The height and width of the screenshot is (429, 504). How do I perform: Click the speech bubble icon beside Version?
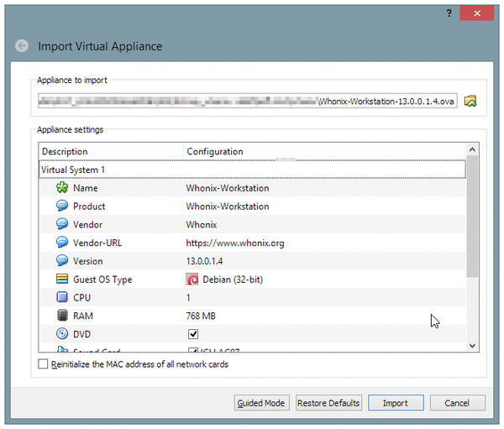[62, 260]
